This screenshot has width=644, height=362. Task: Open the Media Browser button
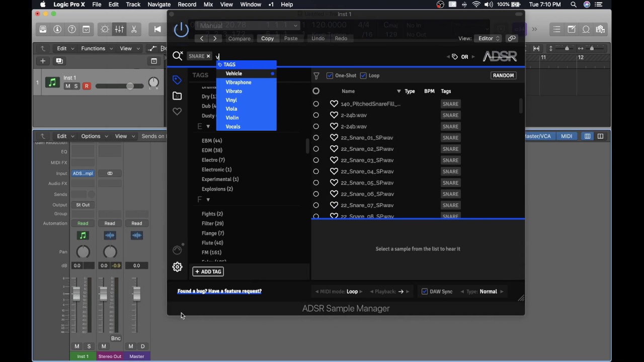600,29
